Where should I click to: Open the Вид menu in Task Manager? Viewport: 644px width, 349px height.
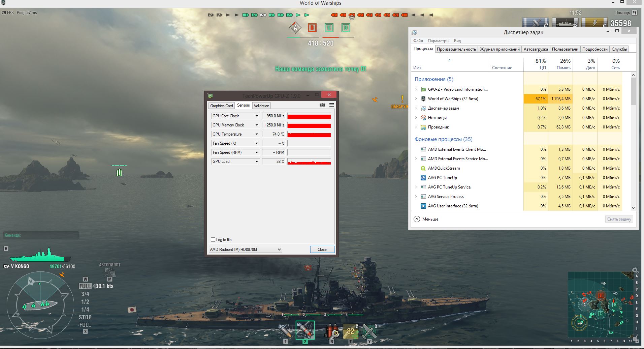point(457,41)
